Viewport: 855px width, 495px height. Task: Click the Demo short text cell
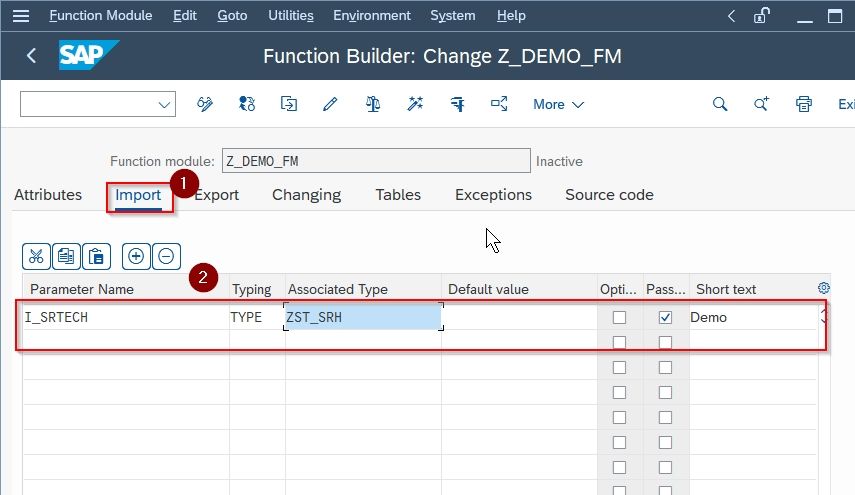pyautogui.click(x=752, y=317)
